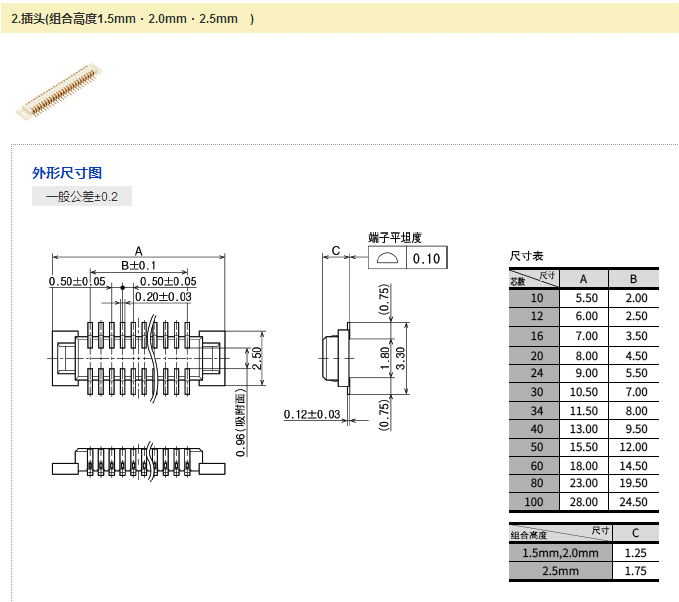
Task: Click the 一般公差±0.2 tag
Action: 81,197
